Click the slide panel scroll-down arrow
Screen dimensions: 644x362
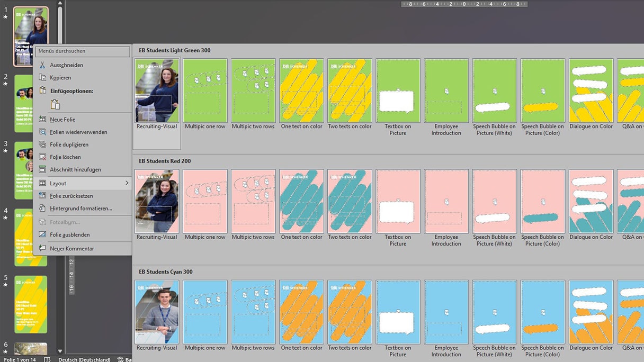(60, 351)
